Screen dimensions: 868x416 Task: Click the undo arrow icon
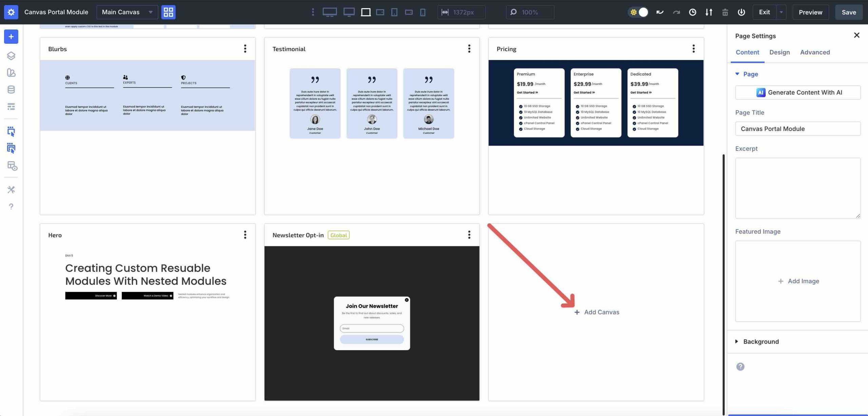(659, 12)
